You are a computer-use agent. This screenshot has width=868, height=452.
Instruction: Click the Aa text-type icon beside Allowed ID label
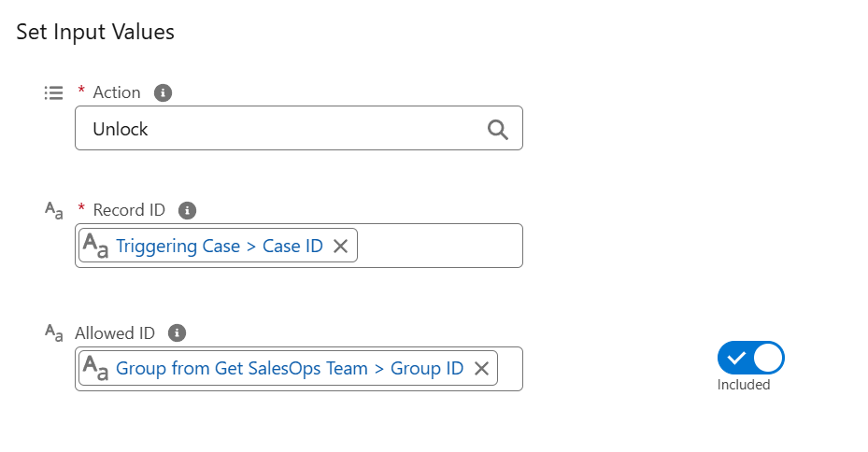tap(53, 333)
